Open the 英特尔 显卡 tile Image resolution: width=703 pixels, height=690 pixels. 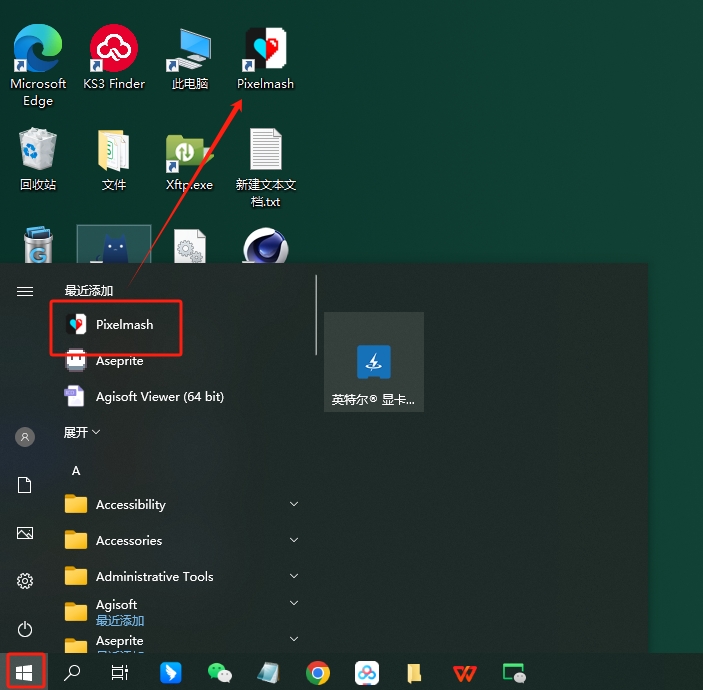coord(374,362)
